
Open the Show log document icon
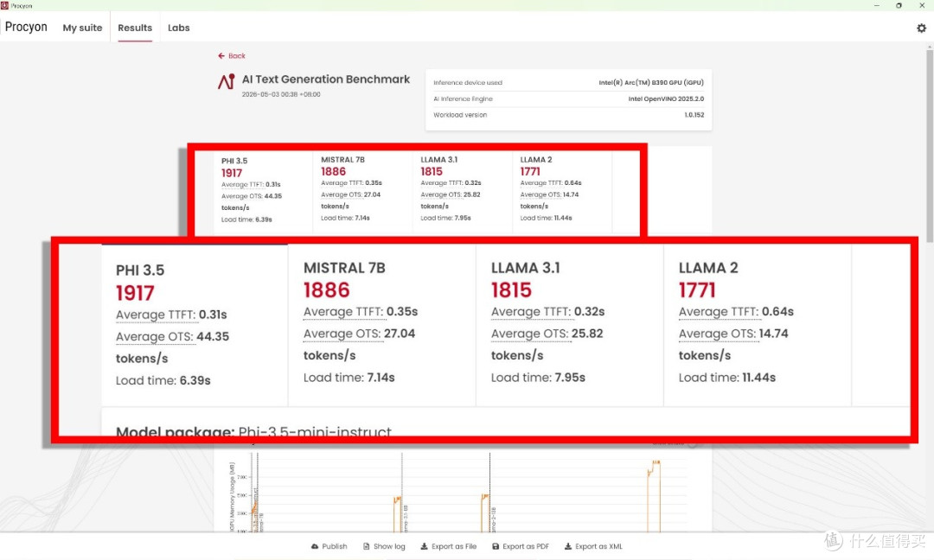(x=367, y=546)
